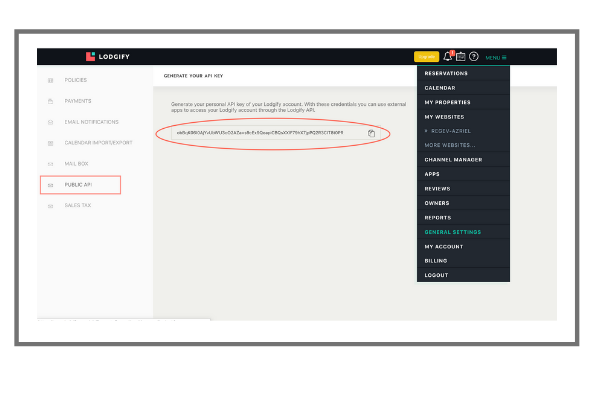Open the Policies settings section
This screenshot has height=400, width=600.
tap(76, 80)
